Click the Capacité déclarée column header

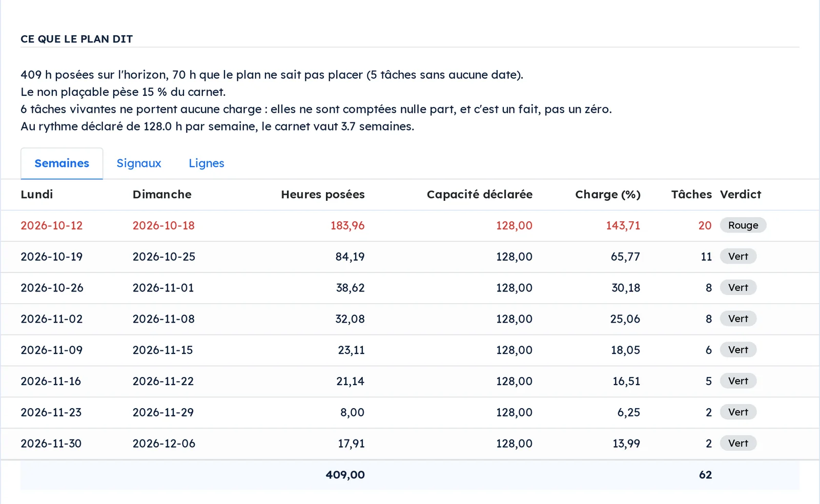pos(480,195)
